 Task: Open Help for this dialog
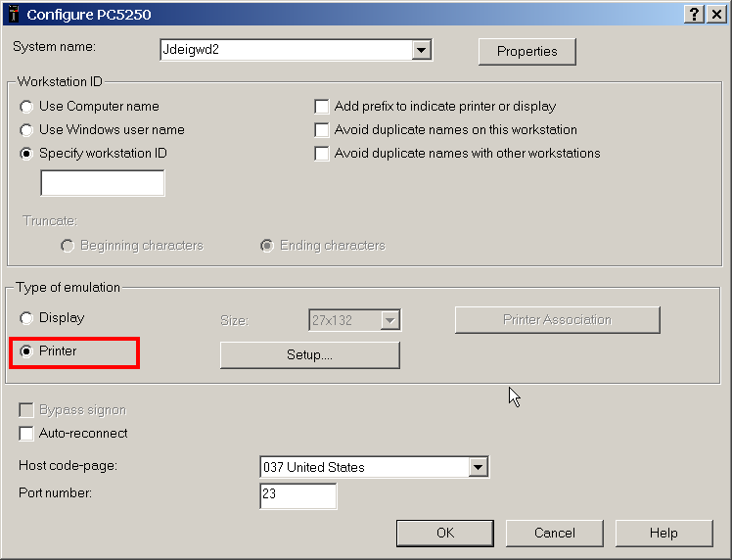point(663,533)
